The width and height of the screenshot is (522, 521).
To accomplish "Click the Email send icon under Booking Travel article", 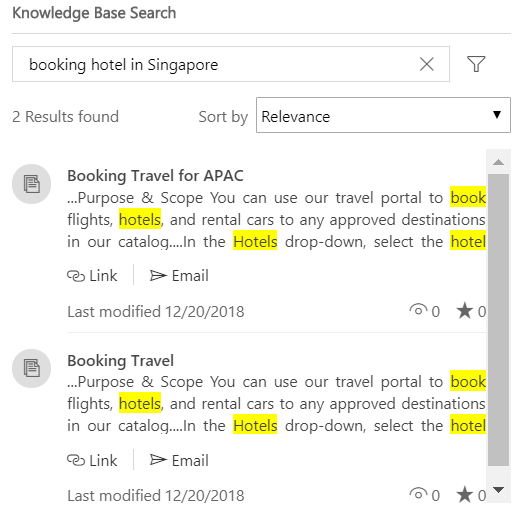I will click(158, 460).
